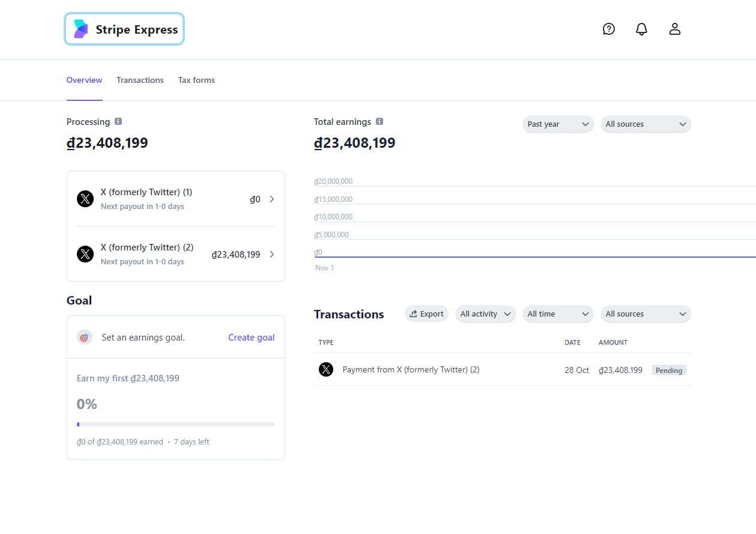Click the Export button

pos(426,314)
